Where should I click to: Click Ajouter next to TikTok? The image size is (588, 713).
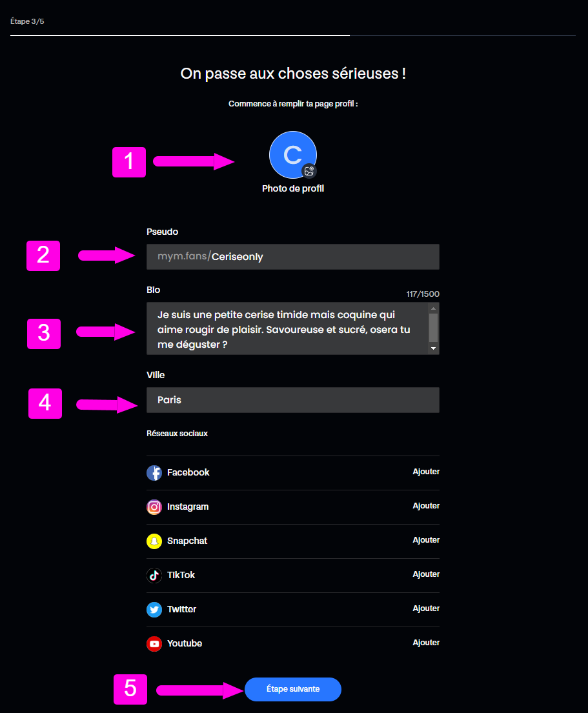click(426, 574)
